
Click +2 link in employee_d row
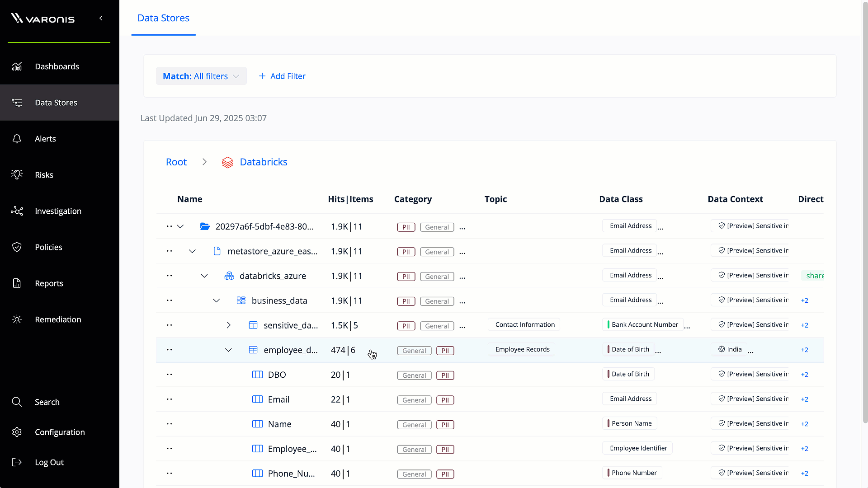coord(805,350)
